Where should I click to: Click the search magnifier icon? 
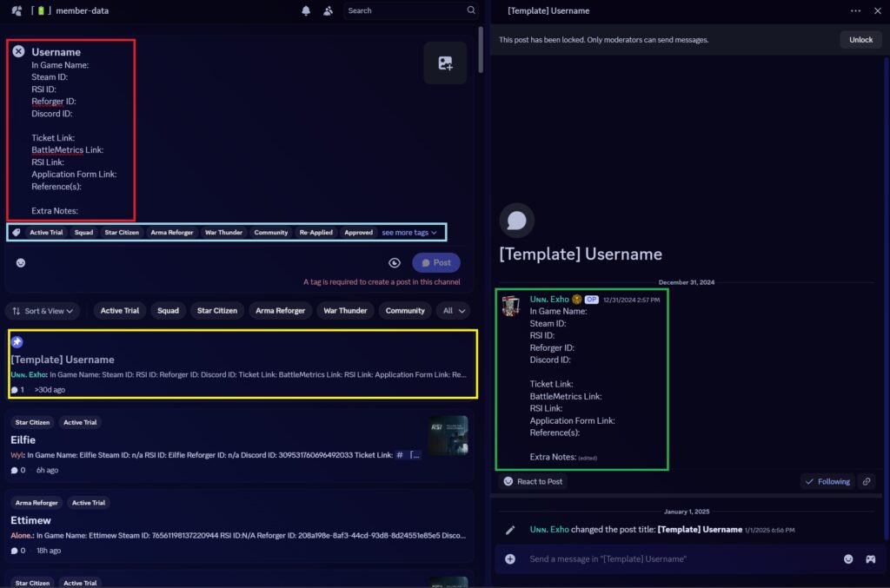click(x=471, y=10)
